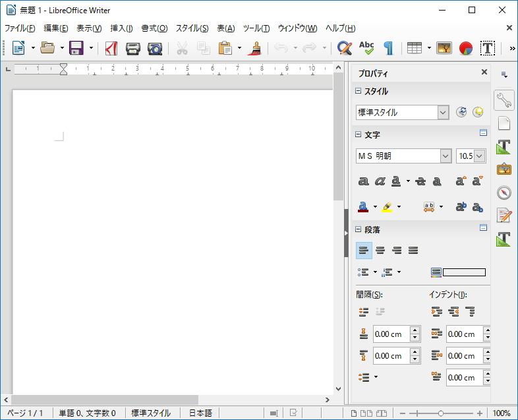Export directly as PDF
Image resolution: width=518 pixels, height=420 pixels.
pos(111,48)
